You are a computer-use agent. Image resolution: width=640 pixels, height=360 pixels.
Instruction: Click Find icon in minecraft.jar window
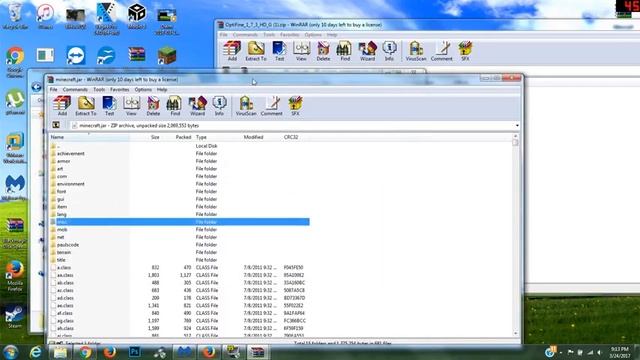[175, 106]
